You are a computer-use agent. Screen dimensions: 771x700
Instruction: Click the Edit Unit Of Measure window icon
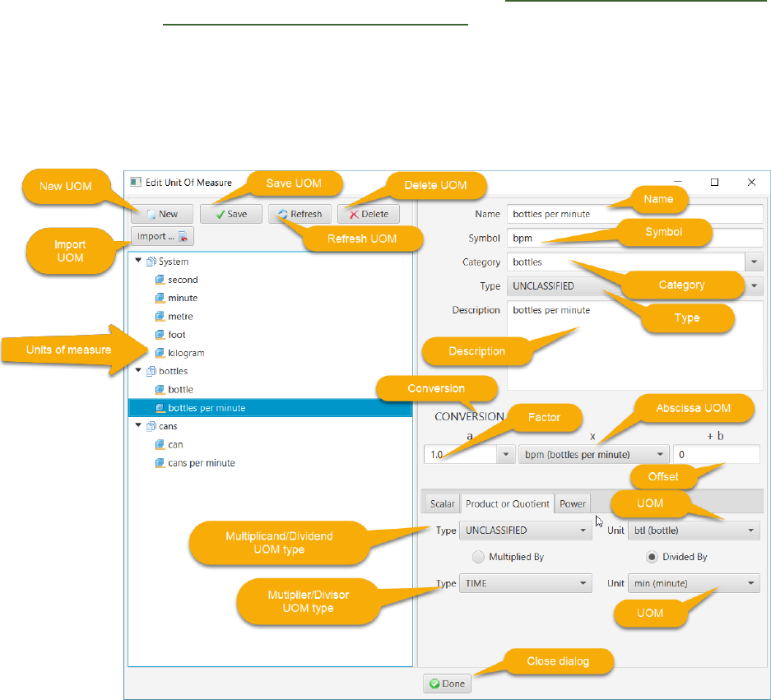click(136, 183)
